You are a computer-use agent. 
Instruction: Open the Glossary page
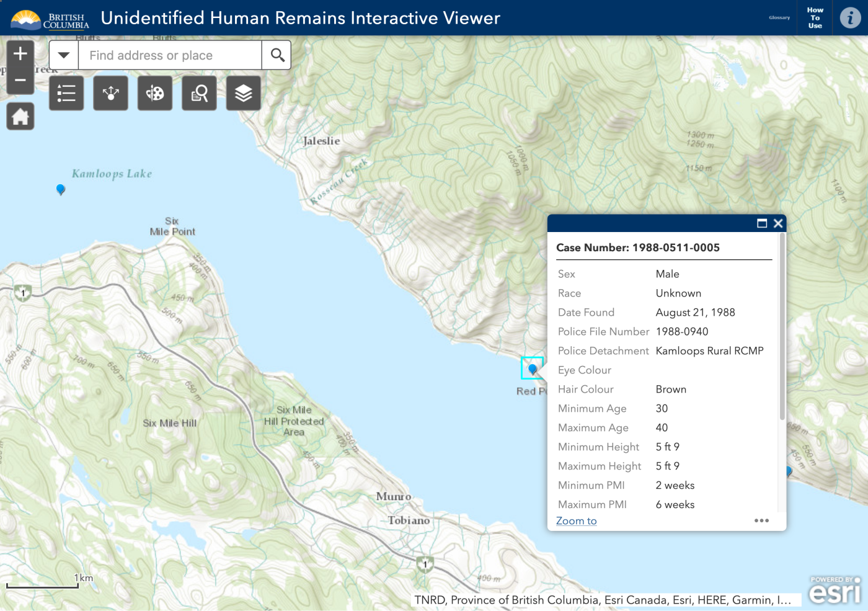tap(779, 18)
